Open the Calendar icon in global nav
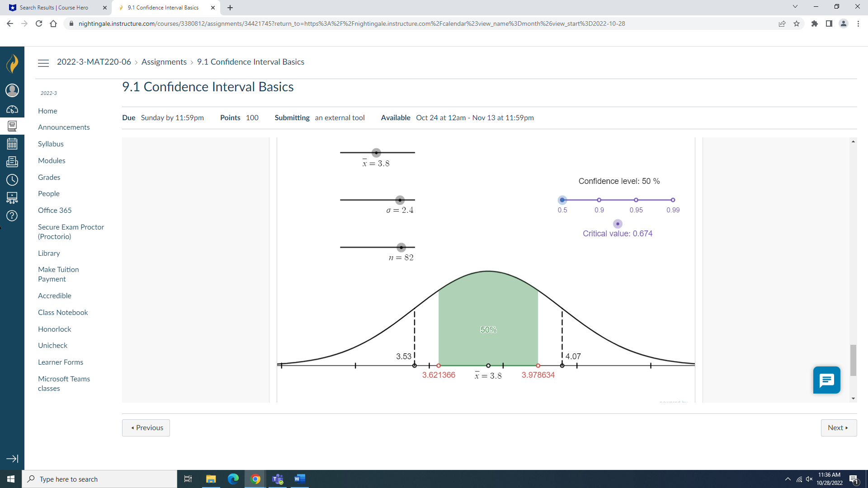Image resolution: width=868 pixels, height=488 pixels. [x=12, y=144]
